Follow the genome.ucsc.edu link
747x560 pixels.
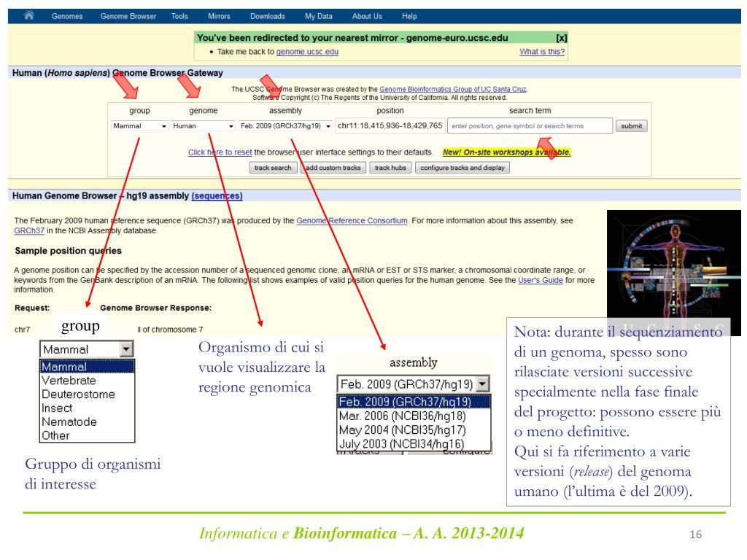point(307,52)
